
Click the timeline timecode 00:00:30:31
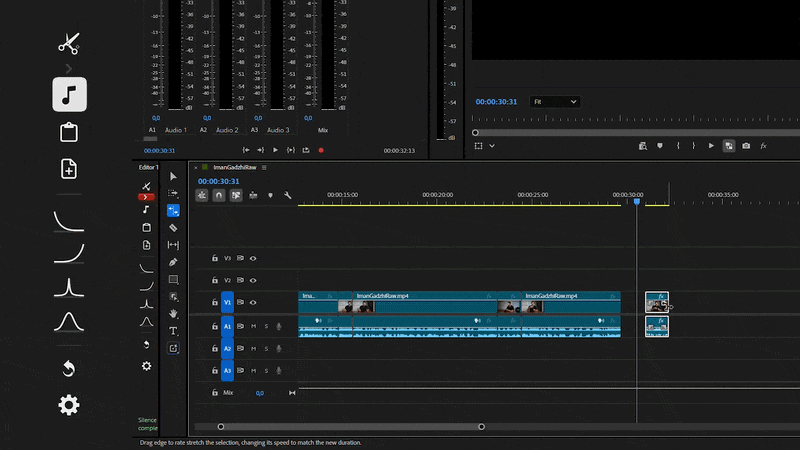coord(218,181)
